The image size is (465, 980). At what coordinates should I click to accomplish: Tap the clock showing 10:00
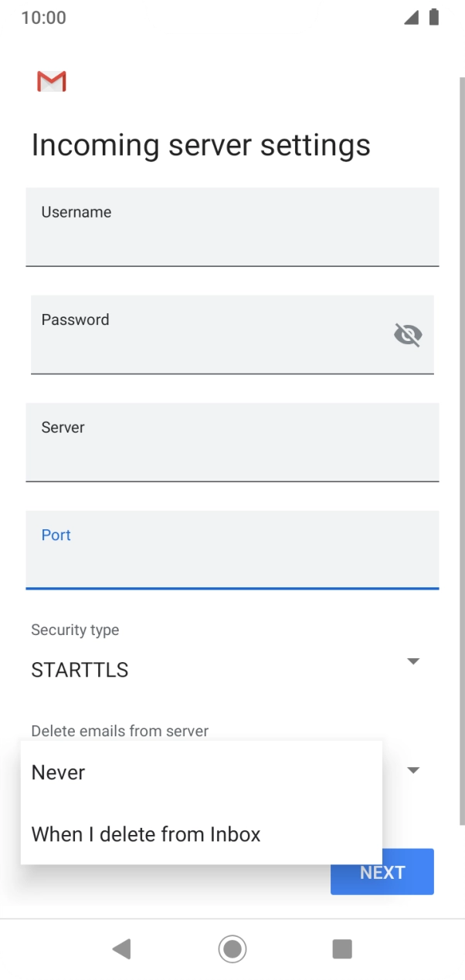click(40, 17)
